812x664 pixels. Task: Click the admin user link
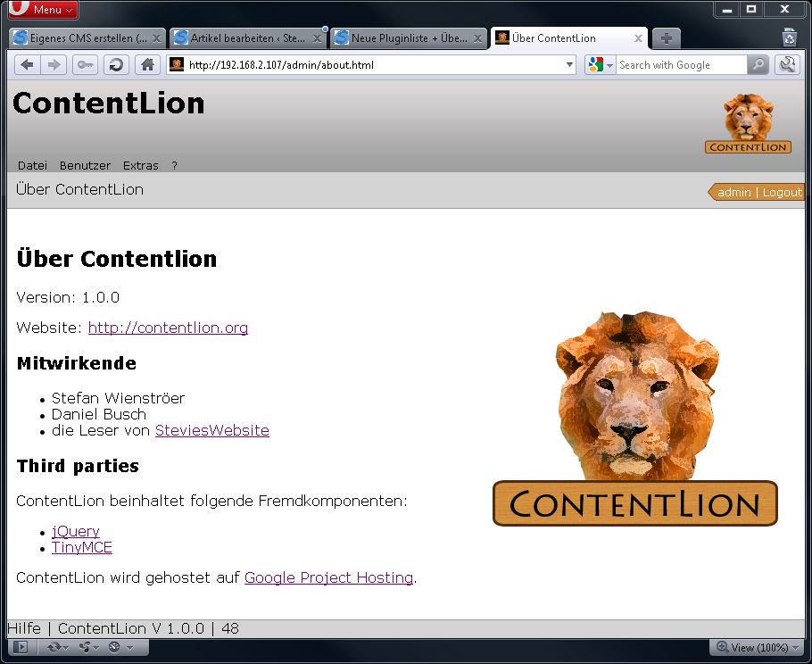click(733, 192)
